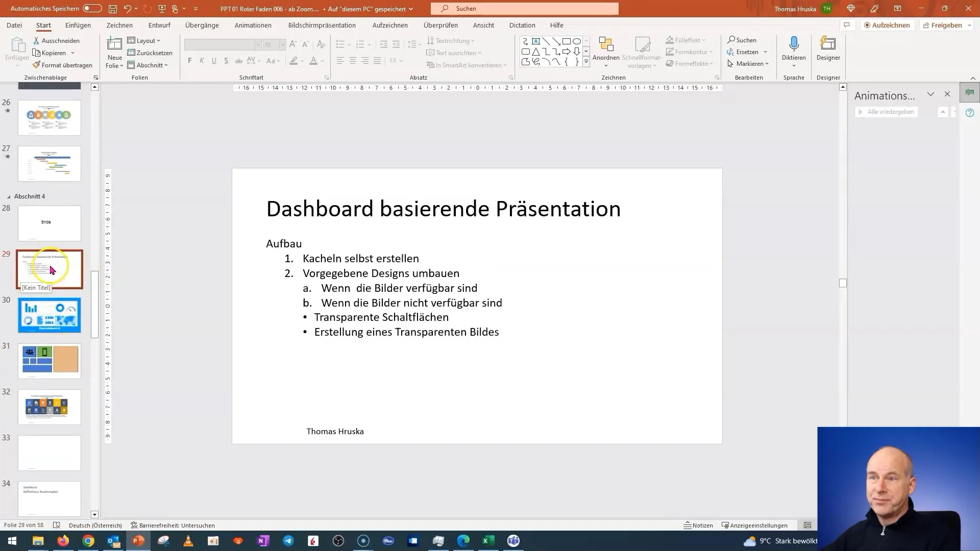Select the Zeichnen Draw tab icon
This screenshot has width=980, height=551.
tap(120, 25)
